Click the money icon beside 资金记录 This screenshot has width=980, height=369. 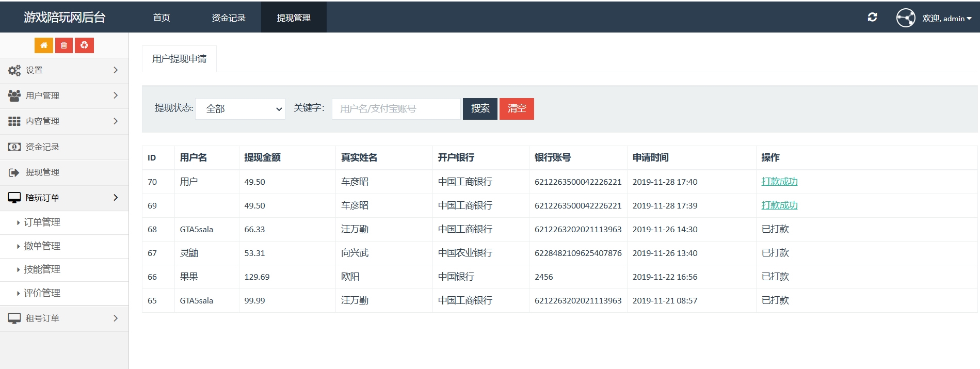click(x=14, y=147)
